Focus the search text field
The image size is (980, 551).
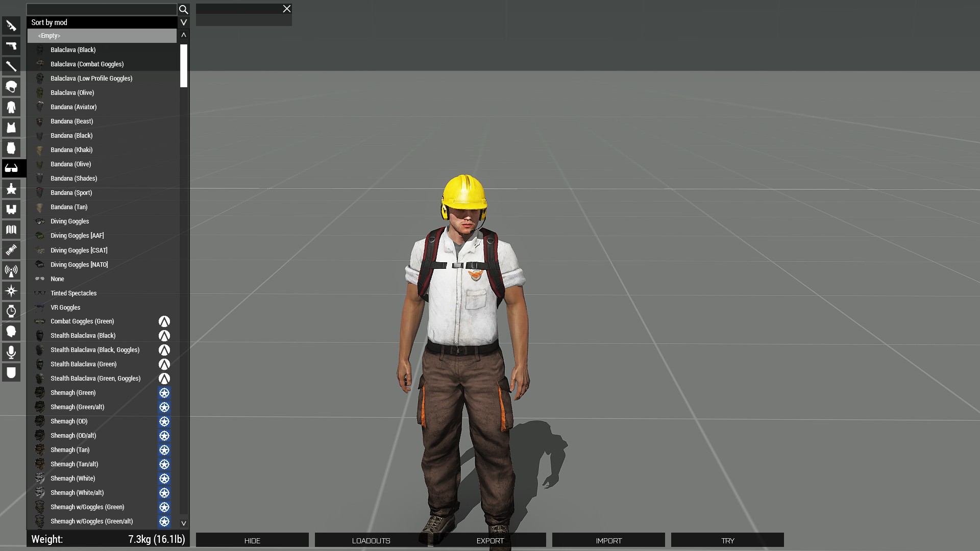(101, 9)
